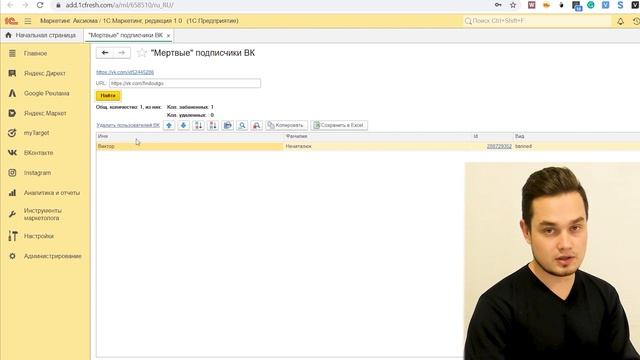Click the cancel search toolbar icon
This screenshot has height=360, width=640.
point(257,125)
